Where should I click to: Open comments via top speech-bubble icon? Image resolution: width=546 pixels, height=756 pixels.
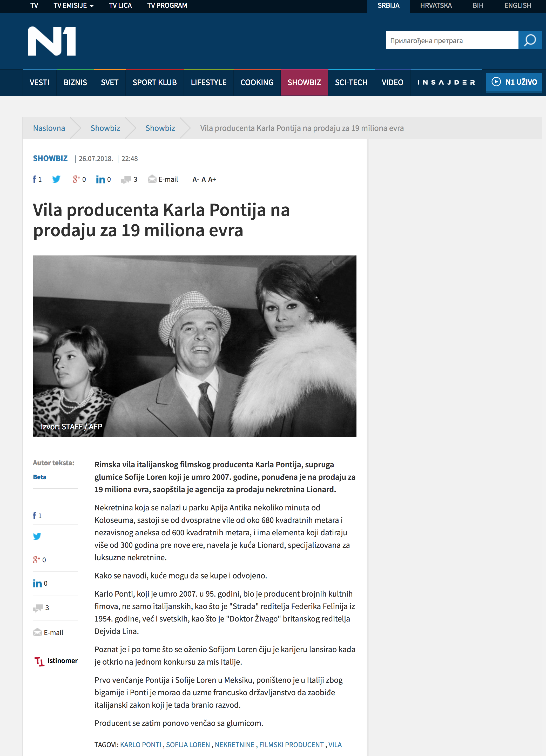coord(126,180)
